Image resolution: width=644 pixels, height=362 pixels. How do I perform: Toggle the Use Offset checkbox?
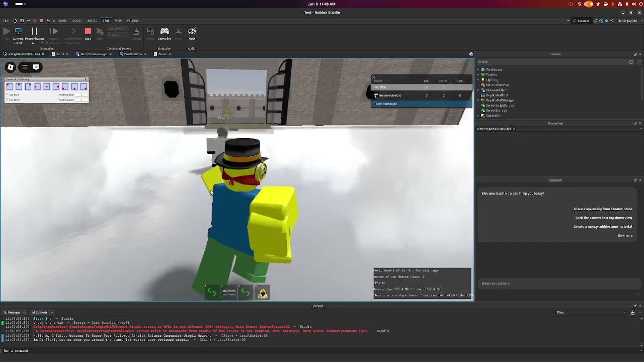point(7,100)
